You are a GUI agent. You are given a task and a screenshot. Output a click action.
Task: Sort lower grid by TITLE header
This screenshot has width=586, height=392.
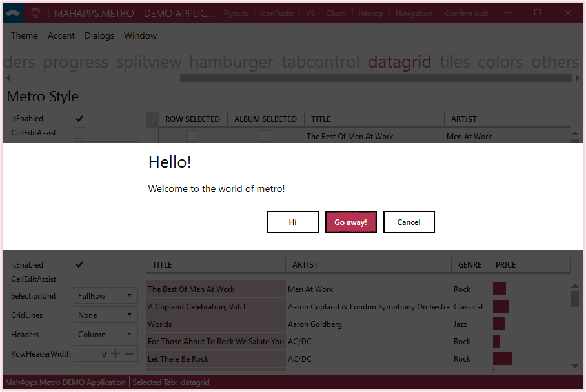click(216, 265)
